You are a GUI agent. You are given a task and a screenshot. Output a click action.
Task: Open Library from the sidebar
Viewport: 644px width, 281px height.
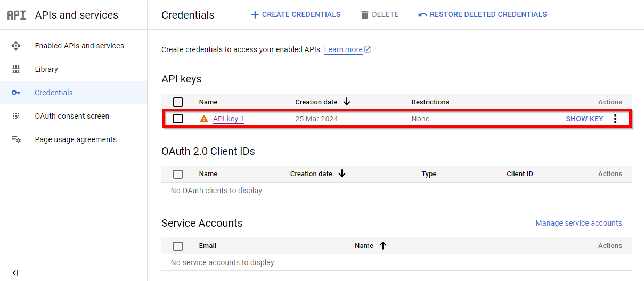[x=46, y=69]
